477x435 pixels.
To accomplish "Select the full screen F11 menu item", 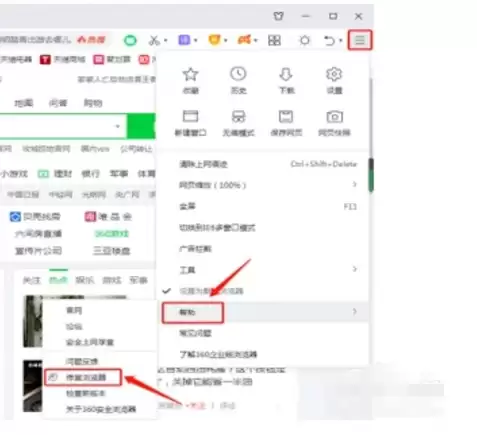I will (263, 206).
